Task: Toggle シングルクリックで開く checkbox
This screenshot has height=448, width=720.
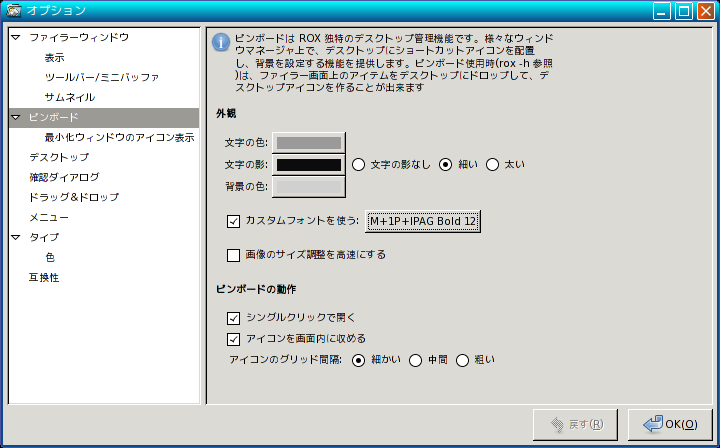Action: click(x=233, y=318)
